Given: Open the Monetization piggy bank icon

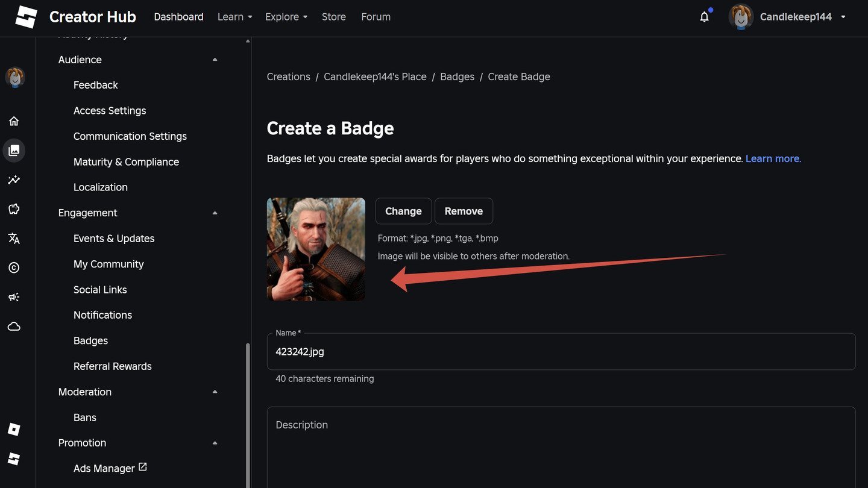Looking at the screenshot, I should tap(14, 209).
